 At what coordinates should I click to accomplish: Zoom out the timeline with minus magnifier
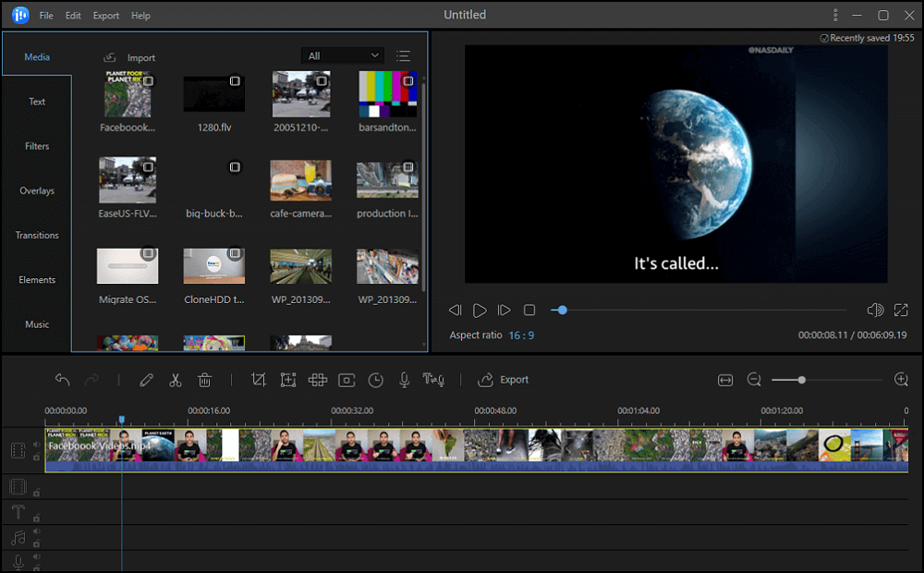point(754,380)
